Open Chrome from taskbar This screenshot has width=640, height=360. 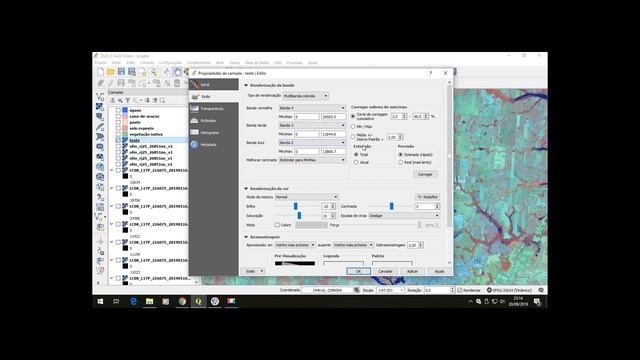click(x=182, y=301)
